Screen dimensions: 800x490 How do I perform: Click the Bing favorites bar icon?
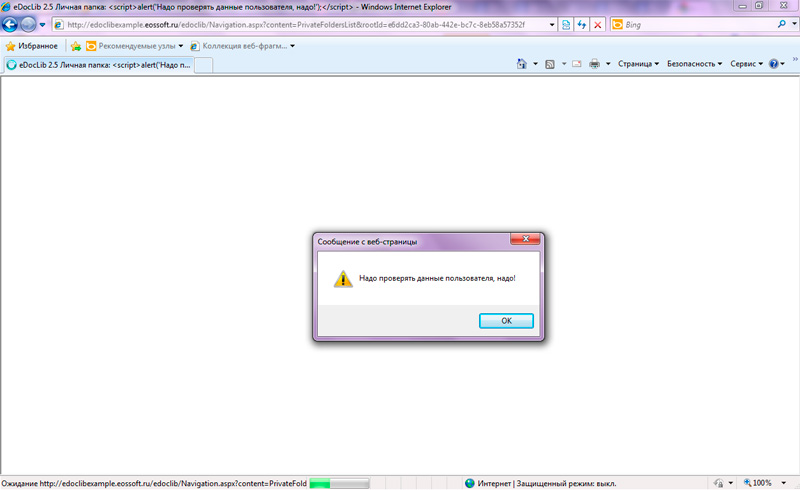(x=91, y=46)
